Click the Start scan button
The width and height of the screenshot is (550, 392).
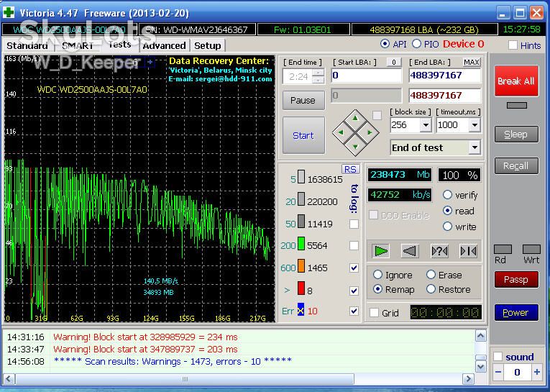tap(303, 135)
